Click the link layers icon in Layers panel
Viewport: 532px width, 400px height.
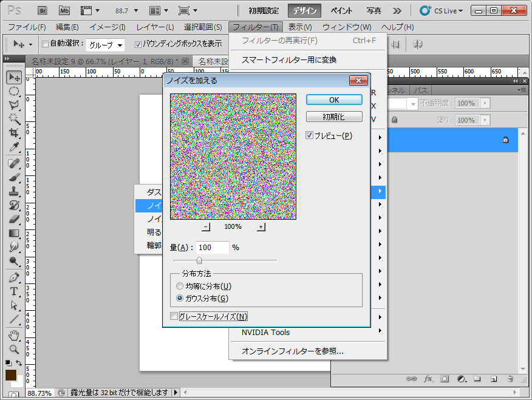(x=411, y=379)
